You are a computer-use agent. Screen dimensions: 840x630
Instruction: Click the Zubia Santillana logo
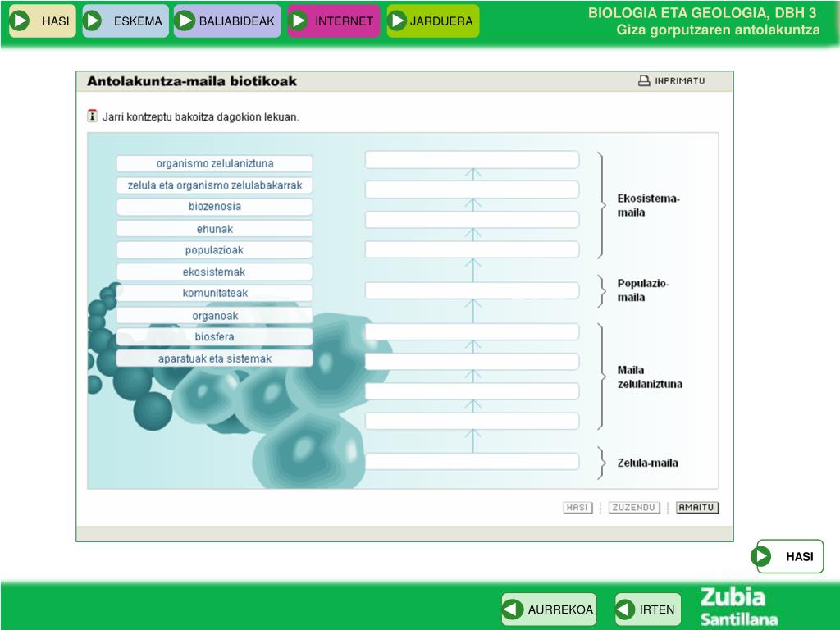point(739,606)
